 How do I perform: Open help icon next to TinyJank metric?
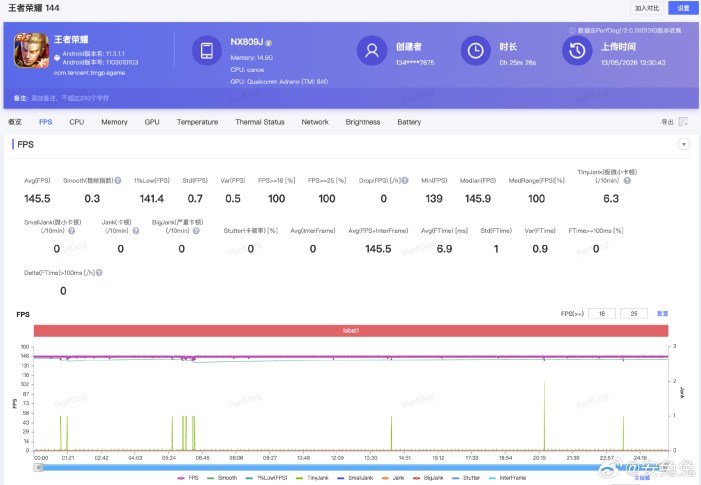click(x=627, y=181)
